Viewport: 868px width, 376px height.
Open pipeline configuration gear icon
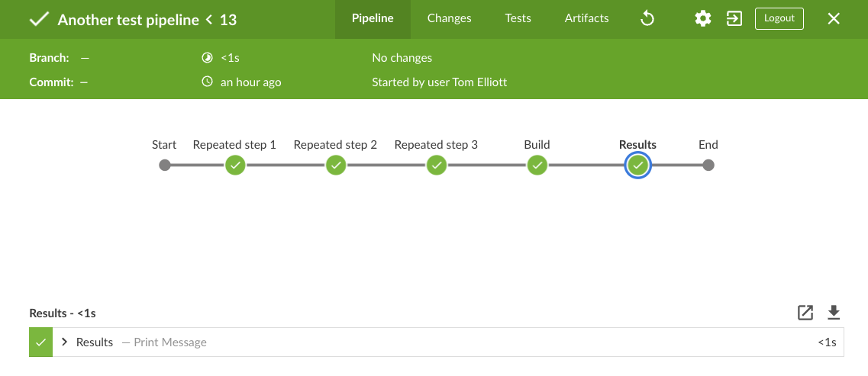(x=702, y=19)
